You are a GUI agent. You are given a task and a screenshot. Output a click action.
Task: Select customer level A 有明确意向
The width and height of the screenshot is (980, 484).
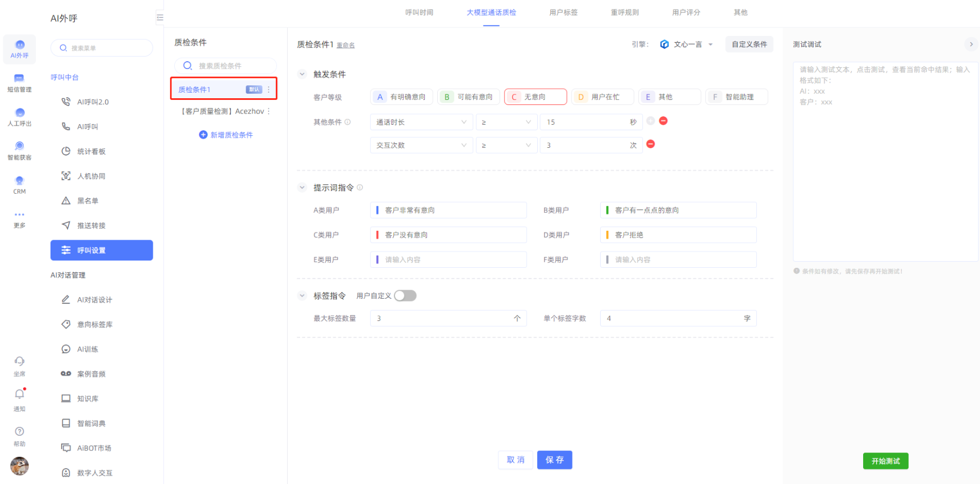401,97
